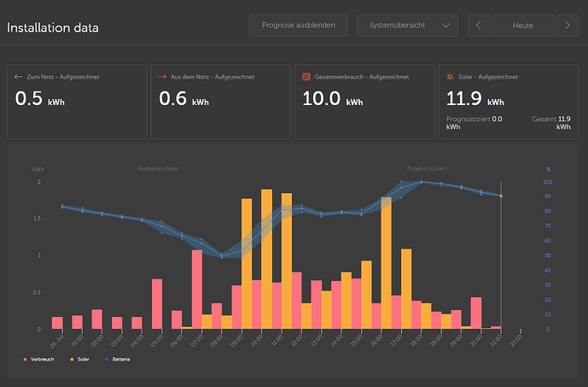
Task: Click the Solar bar at 17:00
Action: coord(406,289)
